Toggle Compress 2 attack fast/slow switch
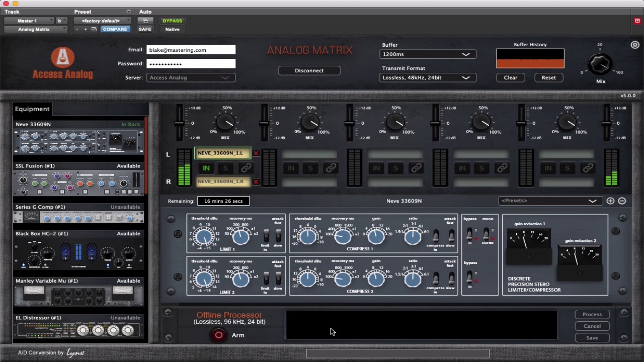644x362 pixels. [451, 279]
